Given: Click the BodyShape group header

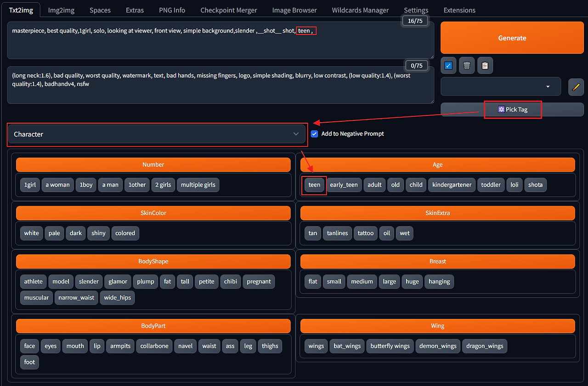Looking at the screenshot, I should click(153, 261).
